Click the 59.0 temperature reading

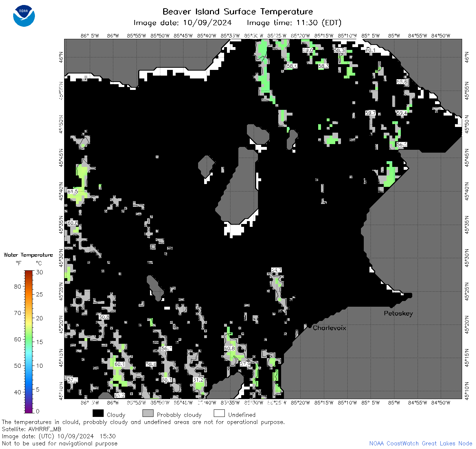pyautogui.click(x=308, y=50)
